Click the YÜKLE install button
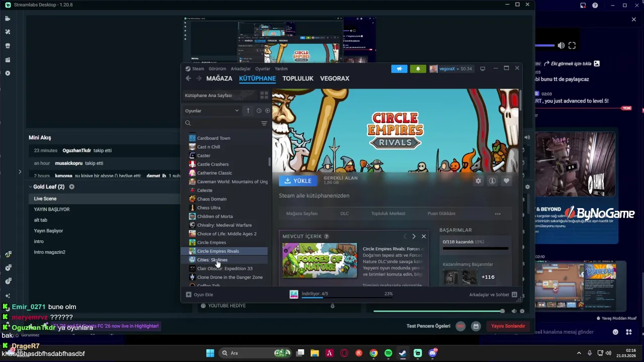 coord(298,181)
